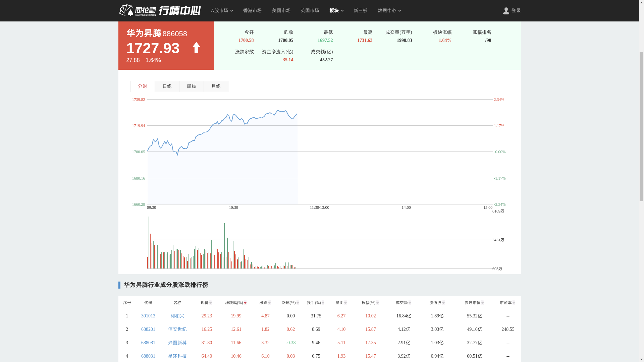Click the 成交额 column sort arrow
Image resolution: width=644 pixels, height=362 pixels.
pos(410,303)
